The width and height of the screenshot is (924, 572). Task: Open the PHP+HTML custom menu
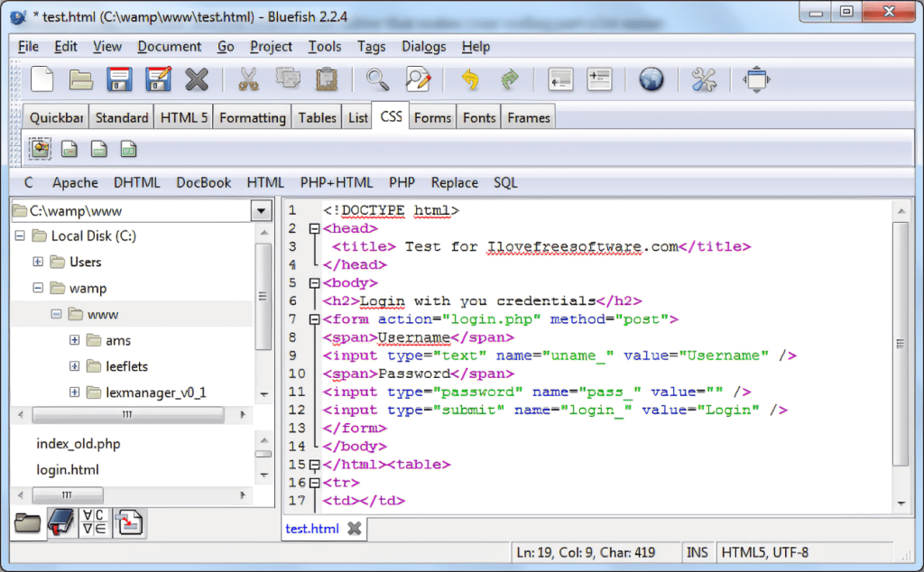337,182
